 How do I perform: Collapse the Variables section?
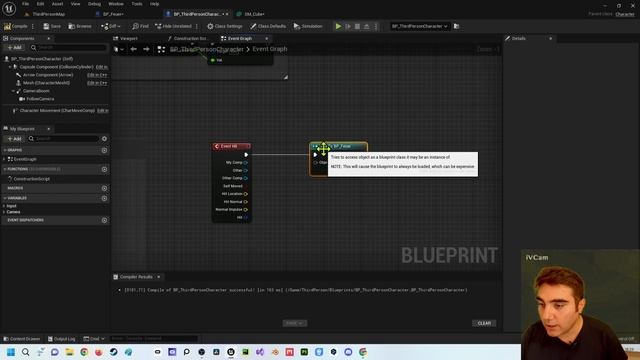[4, 198]
